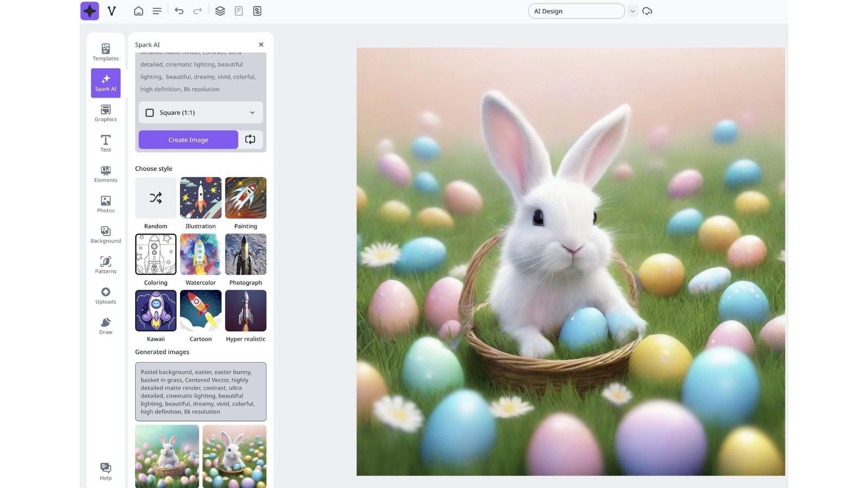
Task: Open the Photos panel
Action: pyautogui.click(x=105, y=204)
